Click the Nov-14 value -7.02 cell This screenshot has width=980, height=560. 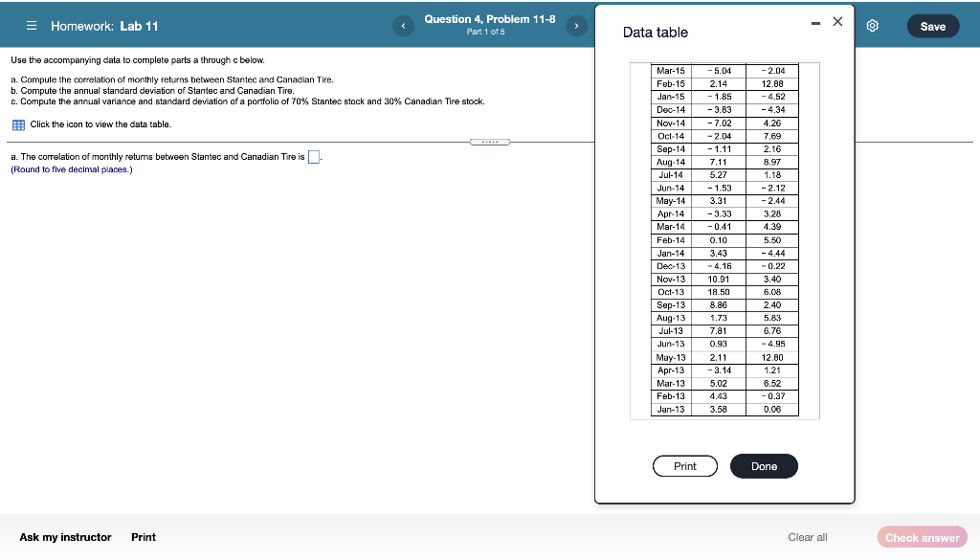click(x=718, y=123)
